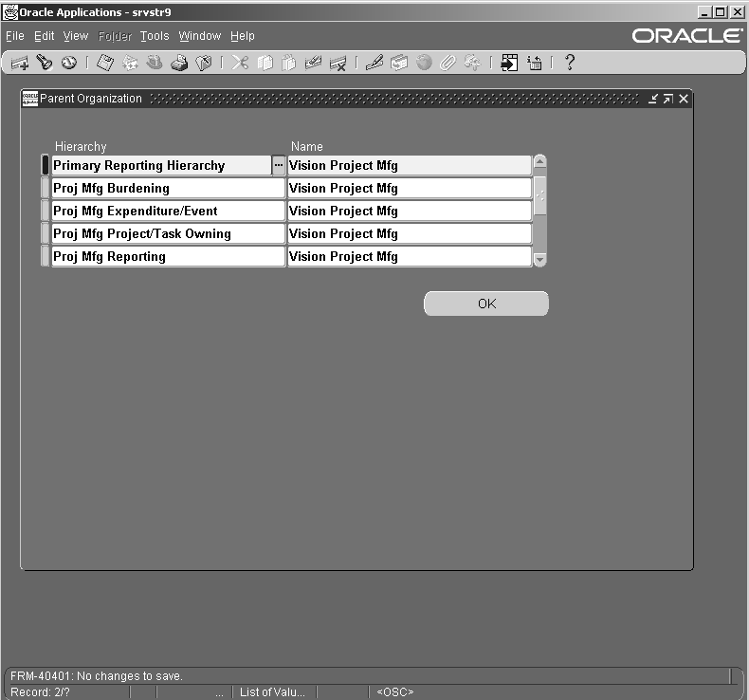Click the question mark Help icon
749x700 pixels.
(570, 63)
